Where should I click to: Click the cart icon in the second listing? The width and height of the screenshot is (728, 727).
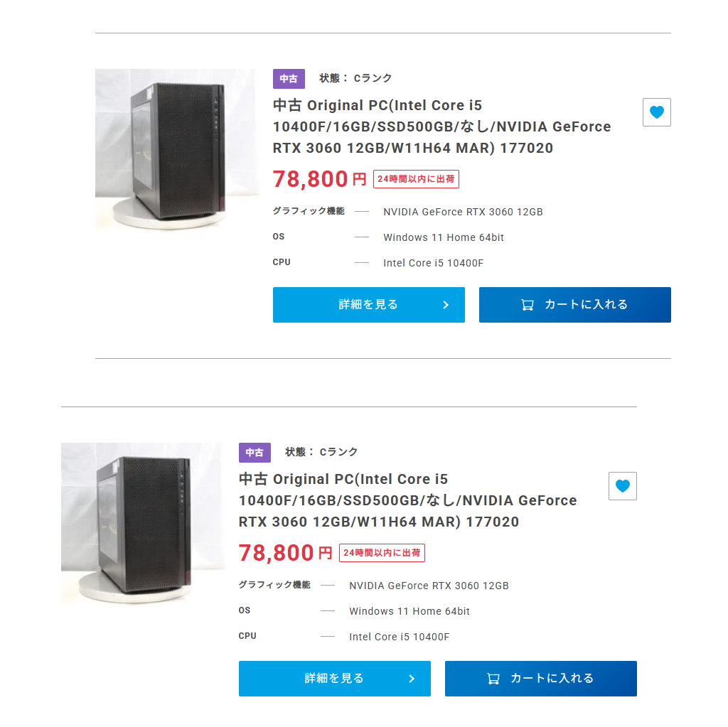coord(493,679)
